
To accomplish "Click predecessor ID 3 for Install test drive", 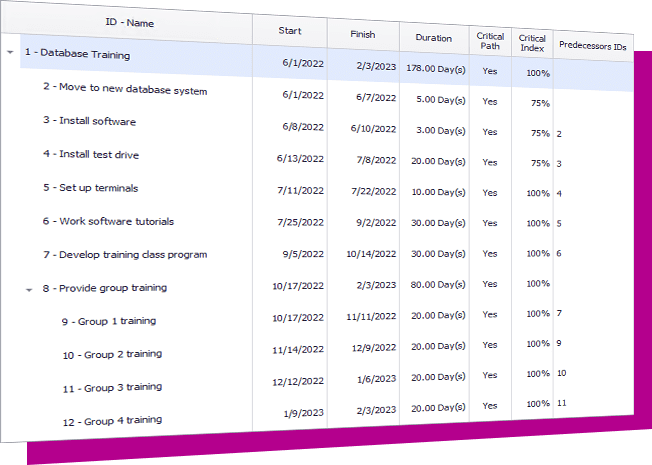I will coord(559,164).
